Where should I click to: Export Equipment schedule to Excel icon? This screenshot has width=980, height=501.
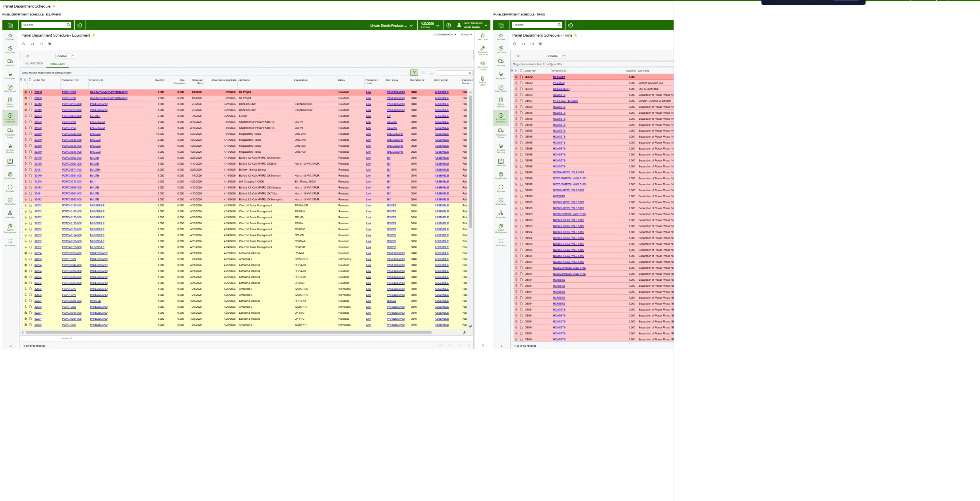tap(50, 44)
